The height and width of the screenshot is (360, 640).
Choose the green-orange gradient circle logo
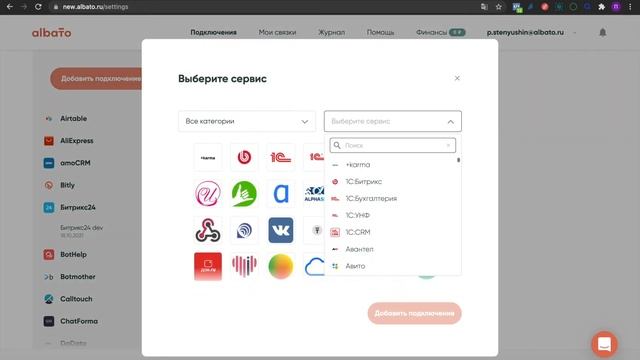pos(280,266)
